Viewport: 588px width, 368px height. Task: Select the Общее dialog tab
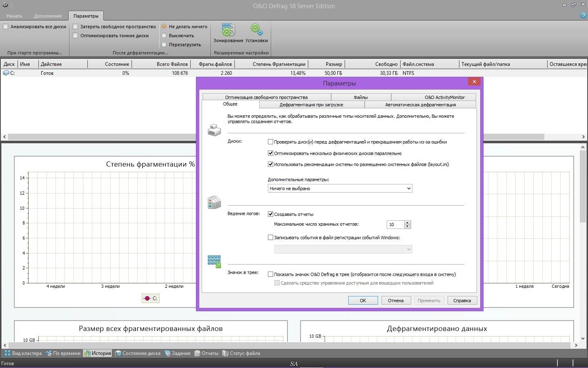pos(230,104)
